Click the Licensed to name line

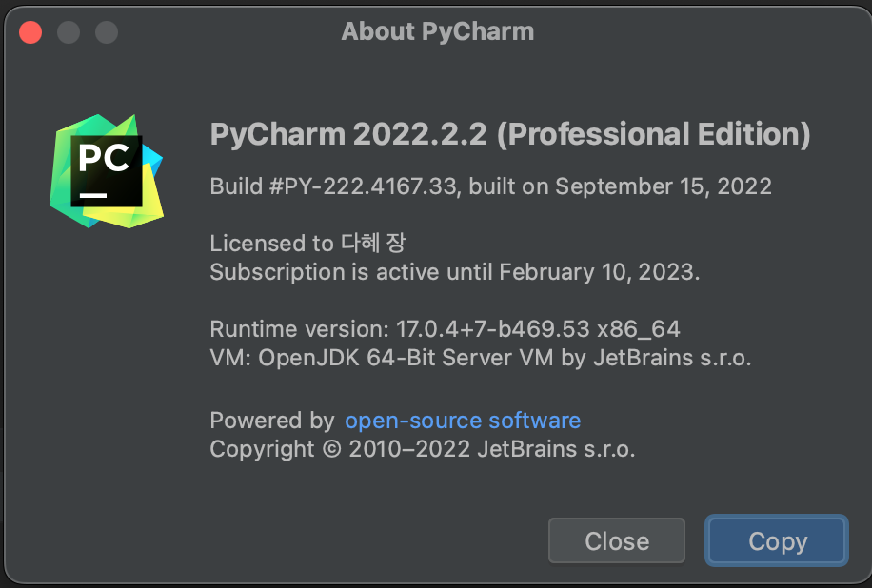308,244
